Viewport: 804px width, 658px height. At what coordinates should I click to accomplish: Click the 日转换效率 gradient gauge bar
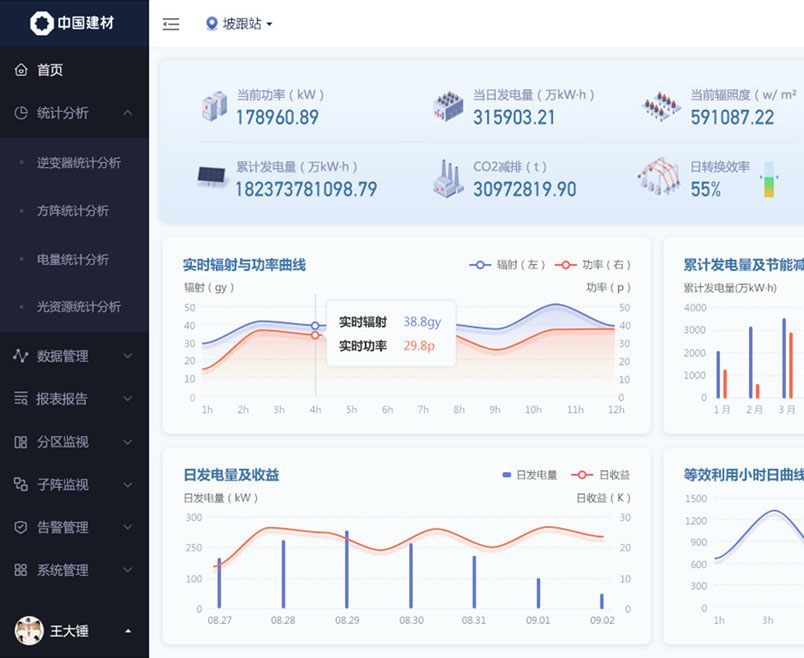(x=769, y=180)
